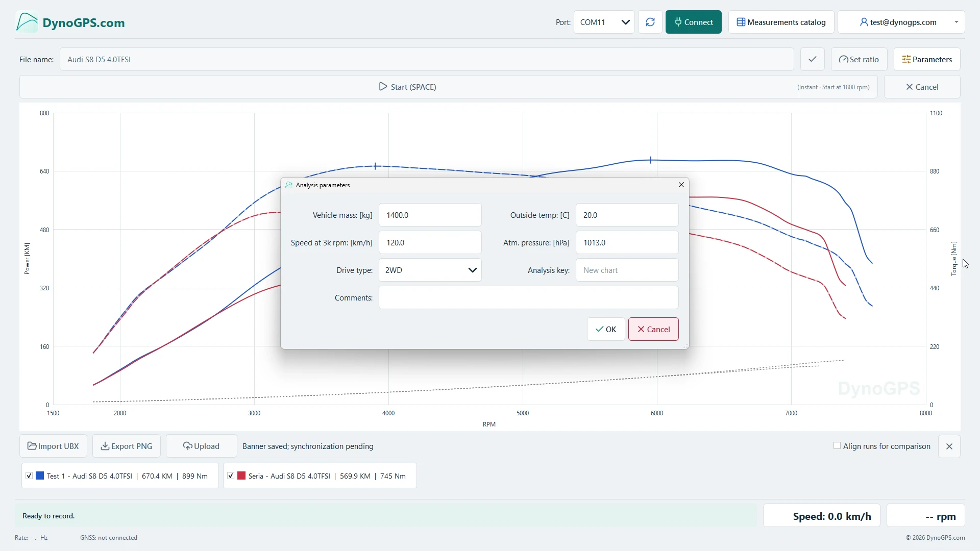980x551 pixels.
Task: Uncheck the Test 1 run checkbox
Action: coord(29,475)
